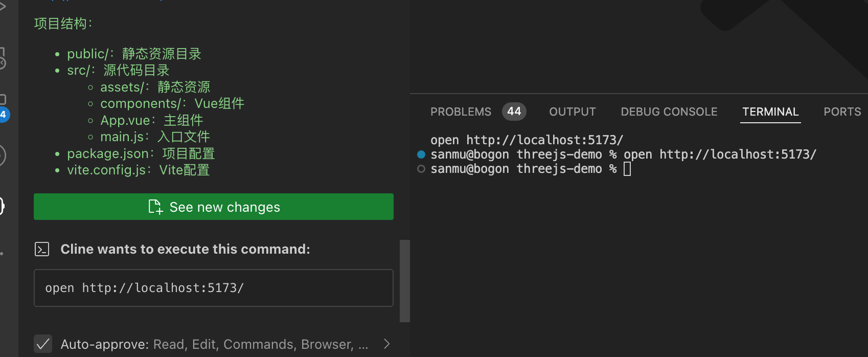This screenshot has height=357, width=868.
Task: Click the 44 problems count badge
Action: coord(514,111)
